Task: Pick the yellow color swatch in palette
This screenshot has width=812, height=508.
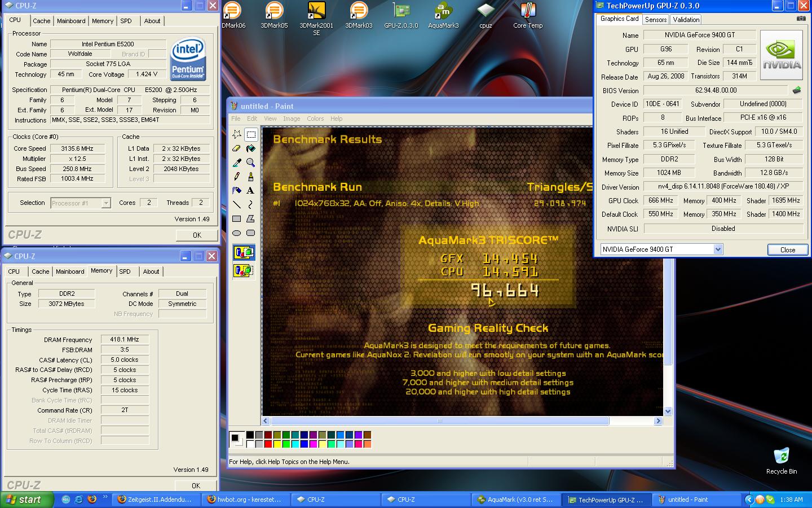Action: [277, 444]
